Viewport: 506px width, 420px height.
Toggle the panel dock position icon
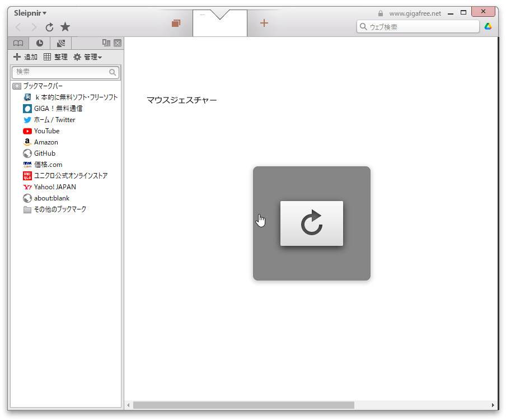point(106,43)
